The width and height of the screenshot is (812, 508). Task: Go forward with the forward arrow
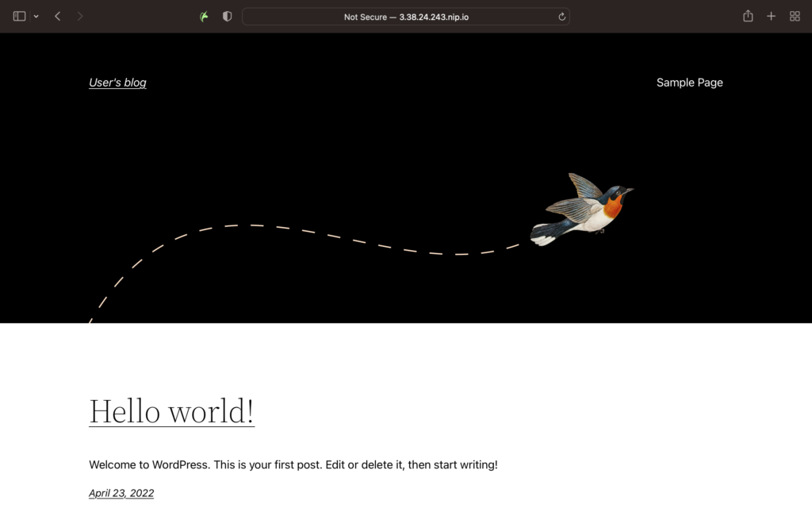(x=80, y=17)
